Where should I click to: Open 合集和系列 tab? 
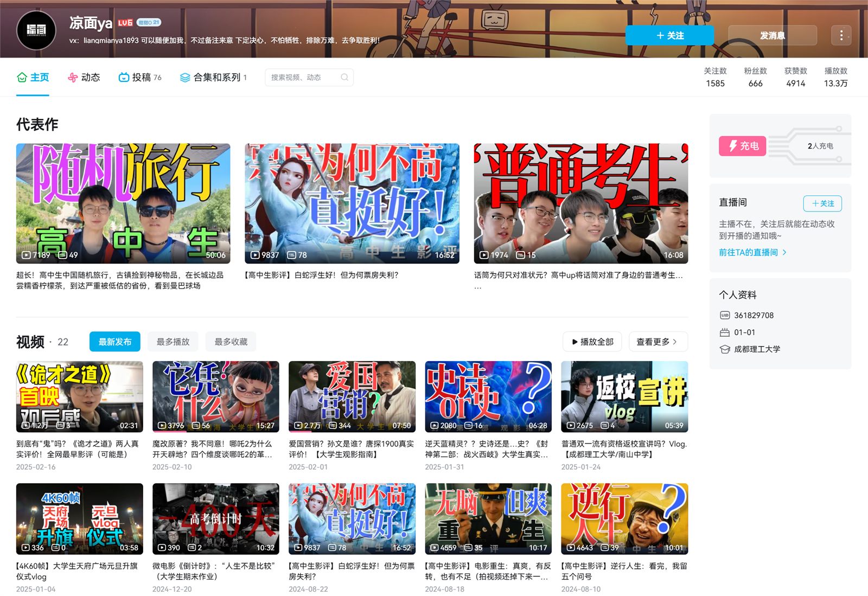[x=213, y=78]
